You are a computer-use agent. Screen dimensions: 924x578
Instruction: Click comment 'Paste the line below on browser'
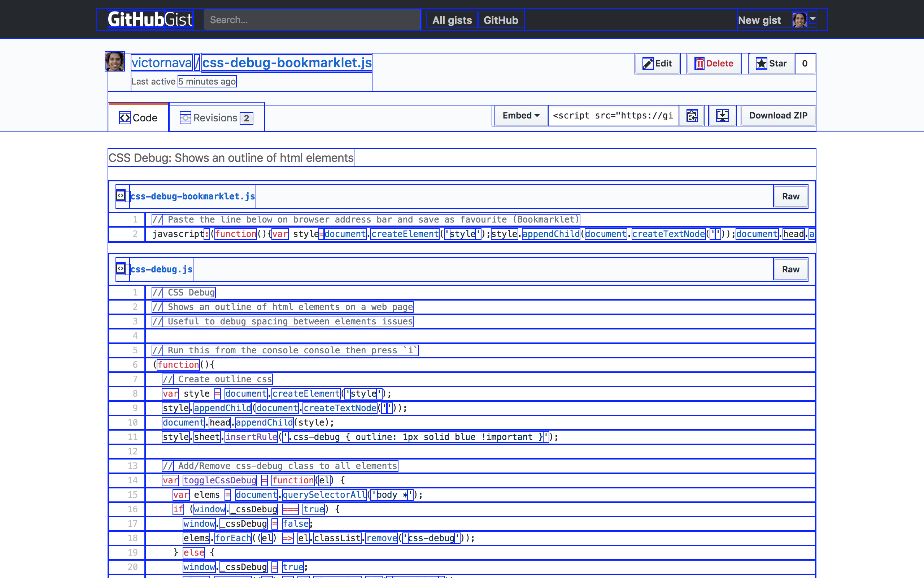point(366,219)
